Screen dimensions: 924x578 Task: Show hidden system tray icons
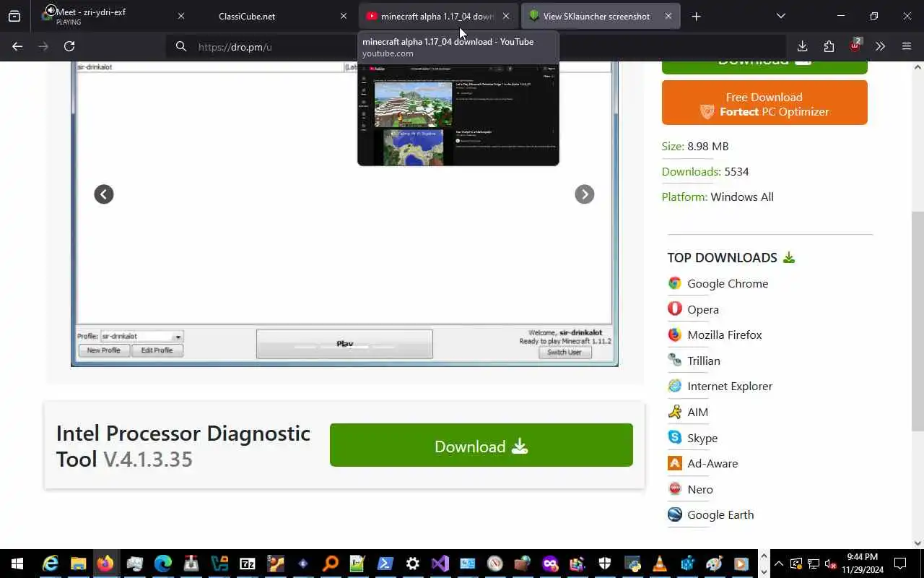click(778, 564)
